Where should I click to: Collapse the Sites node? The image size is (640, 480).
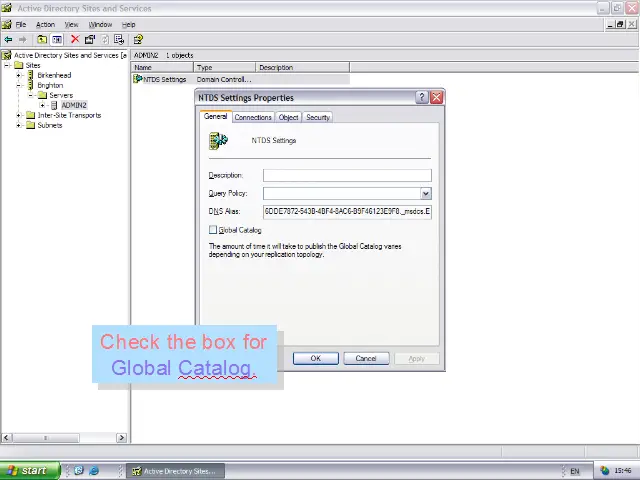point(7,65)
